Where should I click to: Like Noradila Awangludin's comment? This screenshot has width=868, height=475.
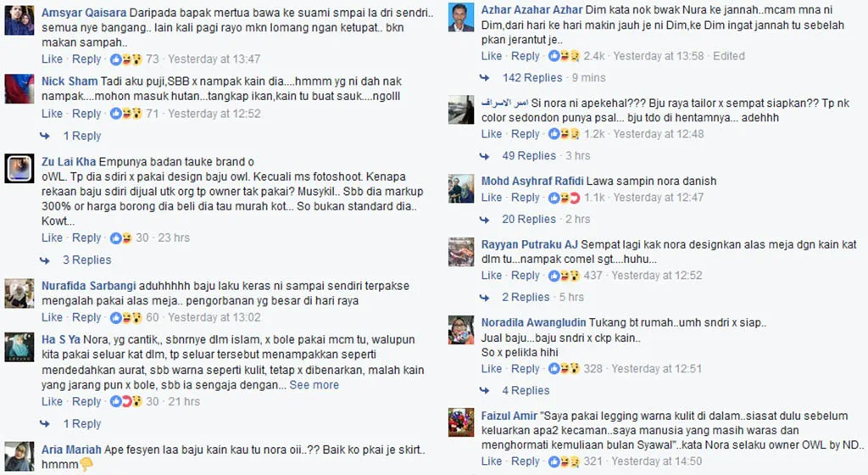(492, 369)
